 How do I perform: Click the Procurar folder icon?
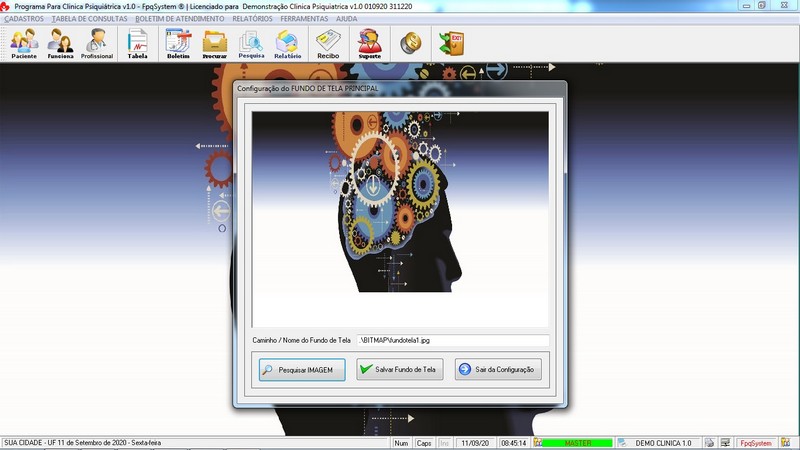tap(214, 44)
